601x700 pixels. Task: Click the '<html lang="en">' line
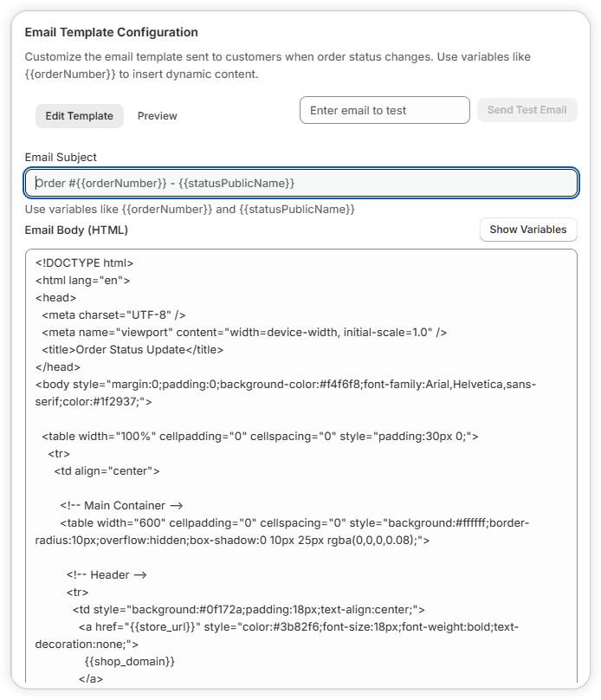tap(82, 281)
